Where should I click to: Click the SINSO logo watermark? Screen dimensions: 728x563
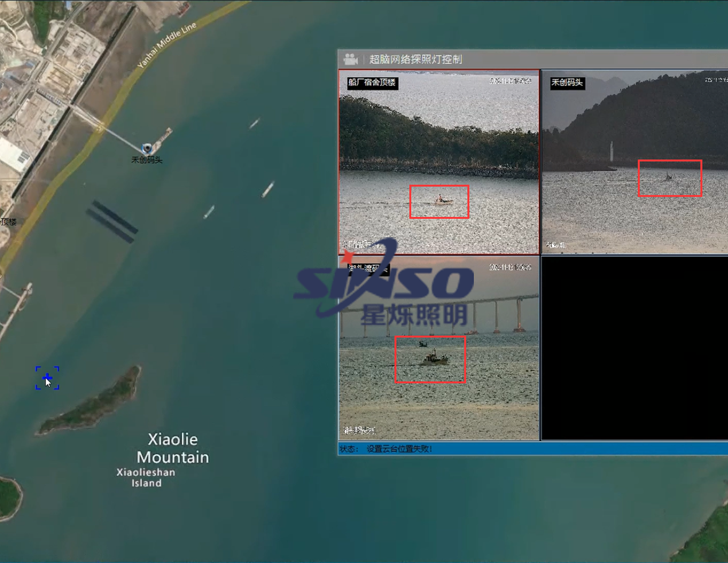pyautogui.click(x=384, y=283)
